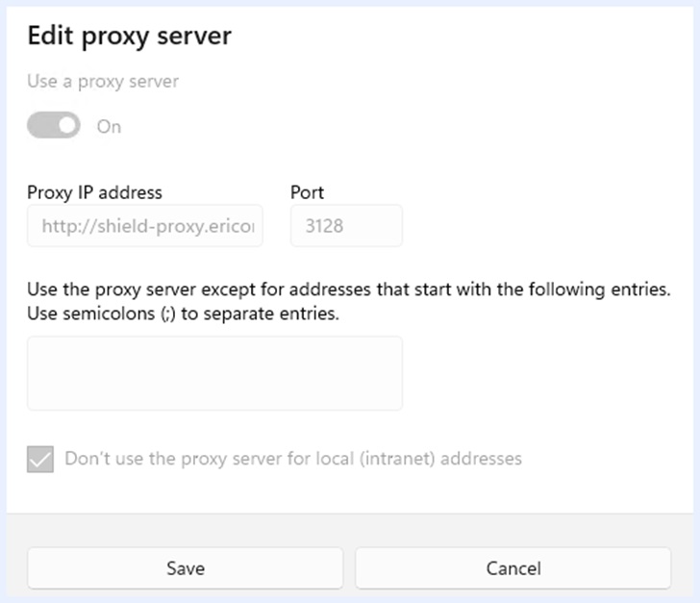Image resolution: width=700 pixels, height=603 pixels.
Task: Uncheck the local intranet addresses checkbox
Action: [x=40, y=459]
